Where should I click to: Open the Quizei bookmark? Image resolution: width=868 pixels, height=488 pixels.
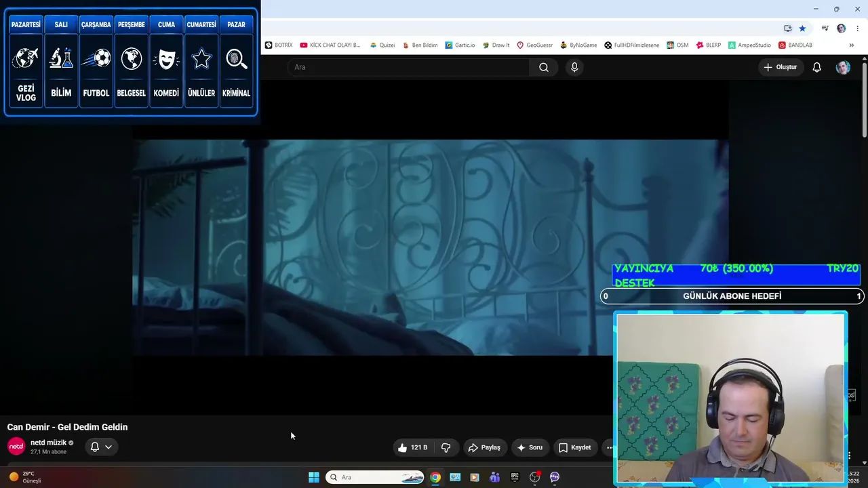click(x=382, y=45)
